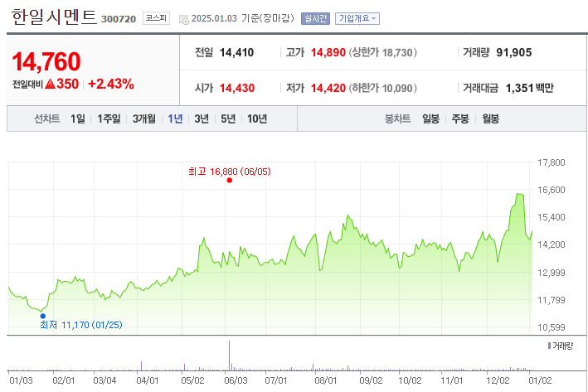The height and width of the screenshot is (392, 588).
Task: Select the 3개월 line chart tab
Action: coord(144,119)
